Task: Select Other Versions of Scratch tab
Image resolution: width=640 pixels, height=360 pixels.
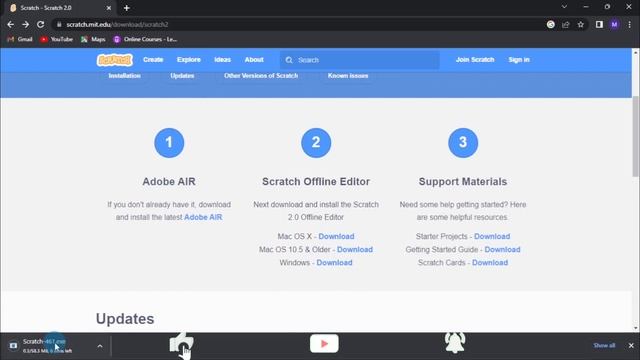Action: coord(261,76)
